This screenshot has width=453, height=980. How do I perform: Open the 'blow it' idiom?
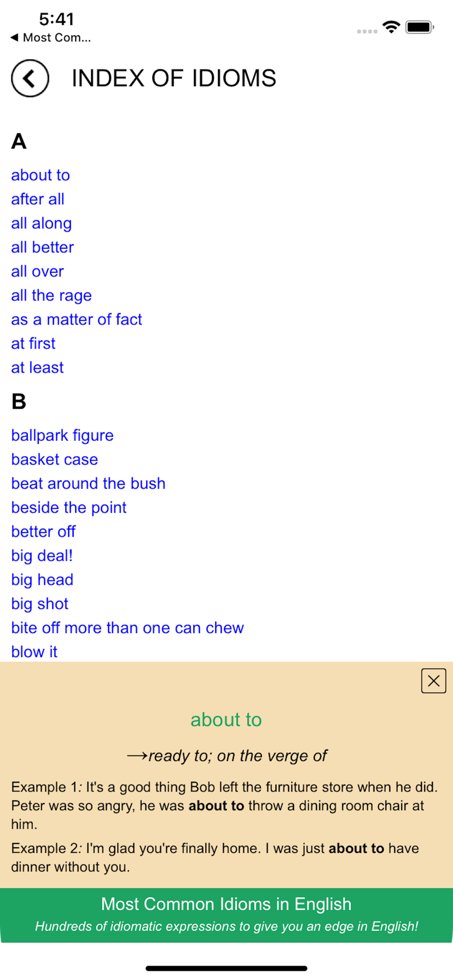34,652
